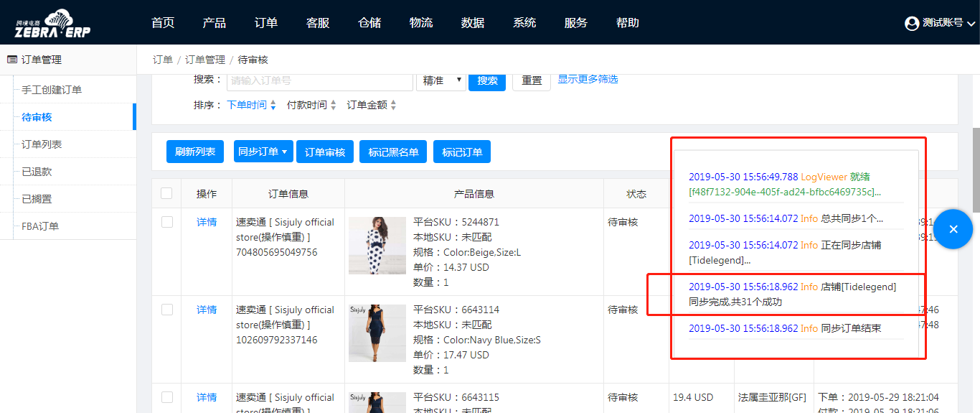Viewport: 980px width, 413px height.
Task: Select checkbox for order 102609792337146
Action: (166, 310)
